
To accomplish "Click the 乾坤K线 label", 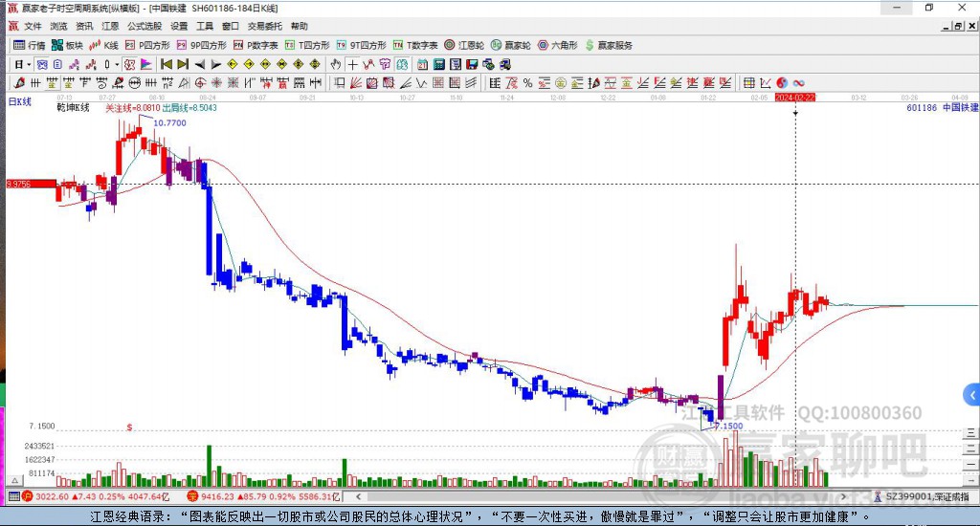I will [x=73, y=107].
